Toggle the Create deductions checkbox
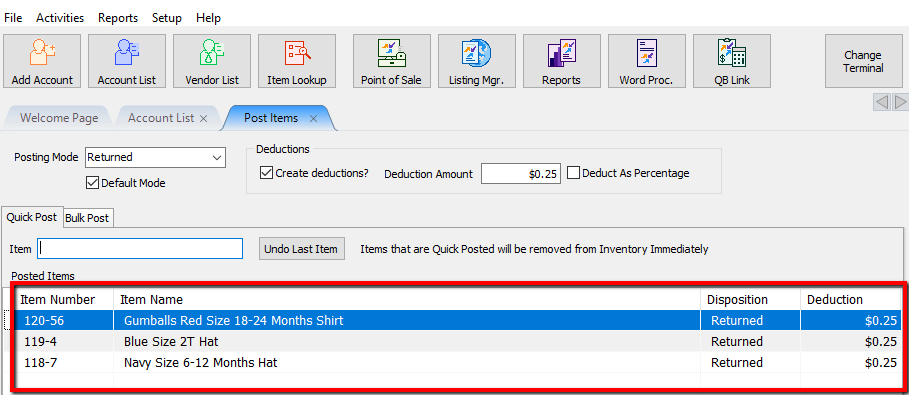Viewport: 909px width, 395px height. (267, 173)
